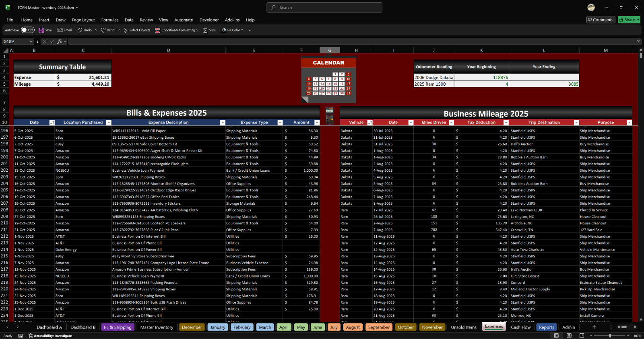Click the calculator icon between the tables
This screenshot has height=339, width=644.
[330, 116]
